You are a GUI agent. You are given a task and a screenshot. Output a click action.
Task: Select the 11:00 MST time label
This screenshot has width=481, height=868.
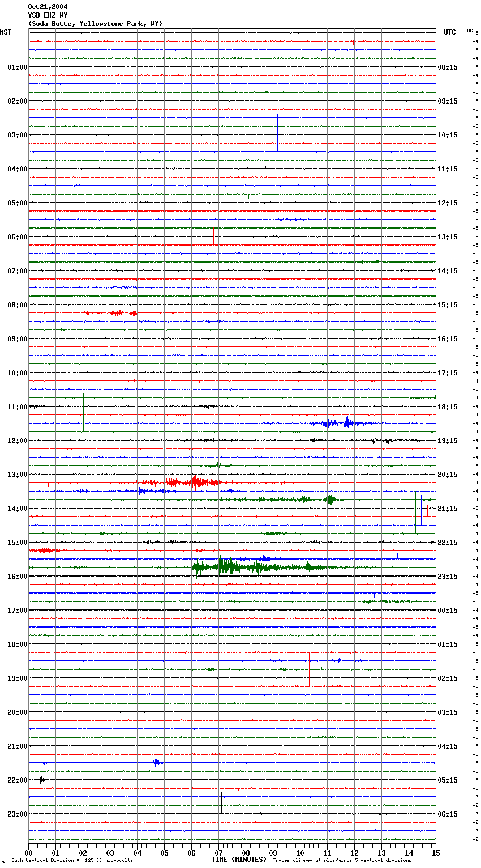(x=18, y=407)
